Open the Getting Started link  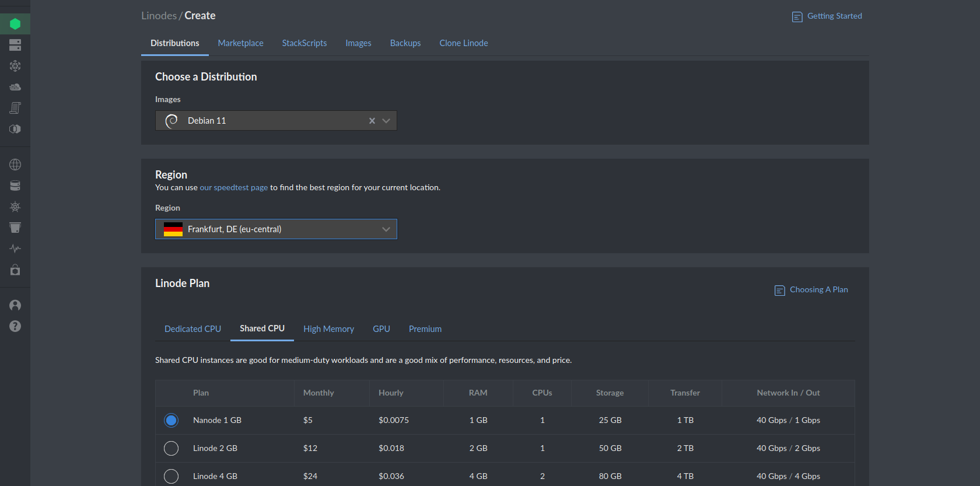coord(834,16)
